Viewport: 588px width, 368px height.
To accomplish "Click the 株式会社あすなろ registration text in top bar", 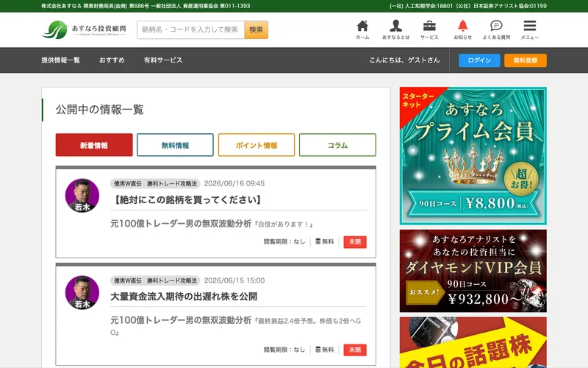I will pyautogui.click(x=146, y=6).
